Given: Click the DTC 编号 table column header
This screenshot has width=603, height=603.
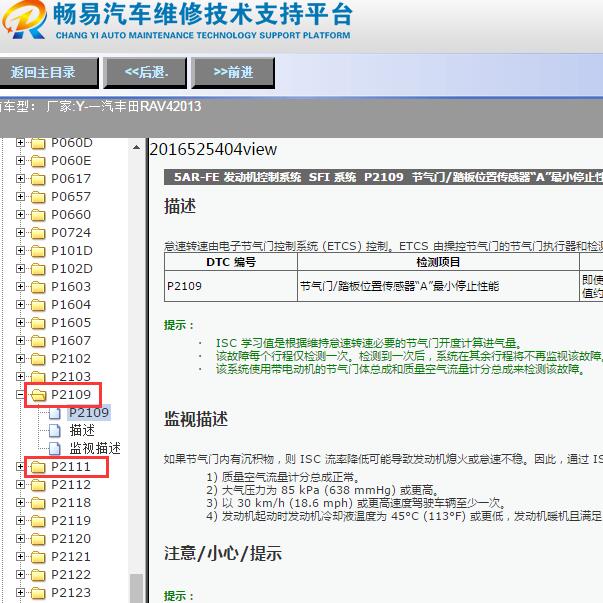Looking at the screenshot, I should tap(231, 262).
